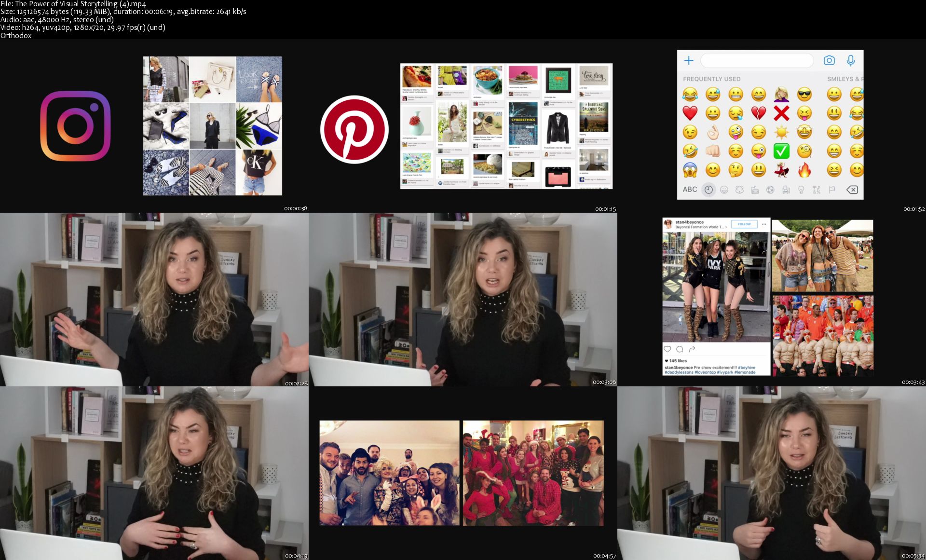Viewport: 926px width, 560px height.
Task: Open video frame at timestamp 00:02:28
Action: pos(154,300)
